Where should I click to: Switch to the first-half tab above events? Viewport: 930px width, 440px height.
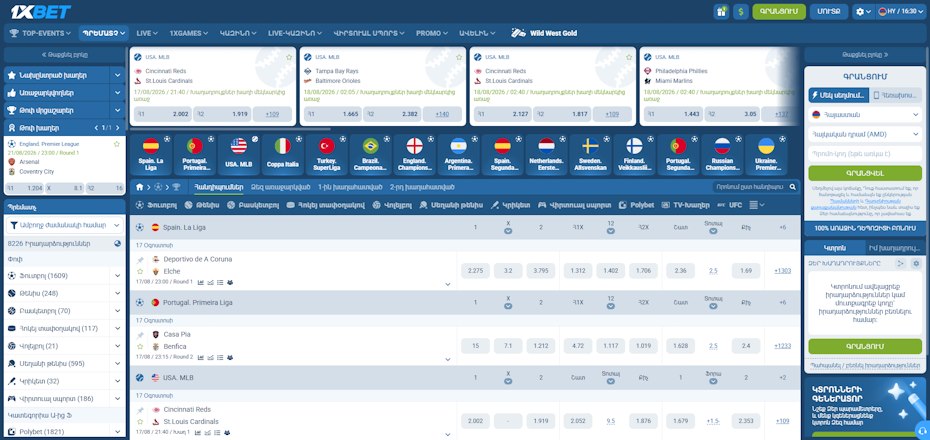coord(351,187)
